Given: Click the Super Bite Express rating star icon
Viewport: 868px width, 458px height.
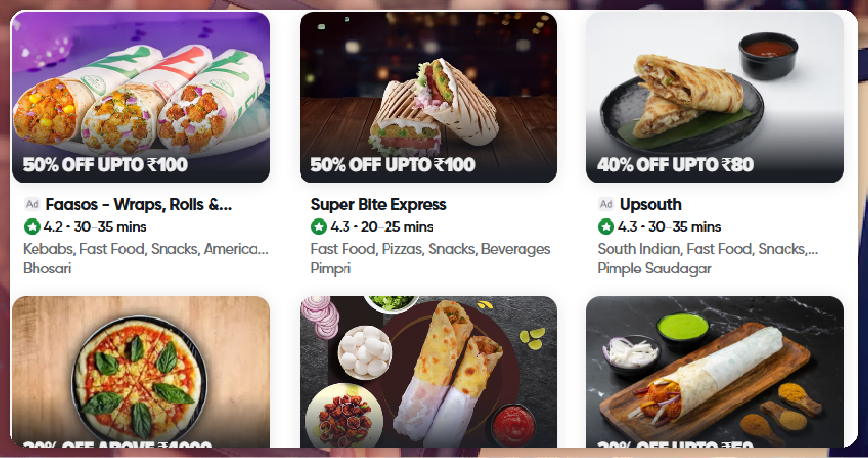Looking at the screenshot, I should pyautogui.click(x=319, y=227).
